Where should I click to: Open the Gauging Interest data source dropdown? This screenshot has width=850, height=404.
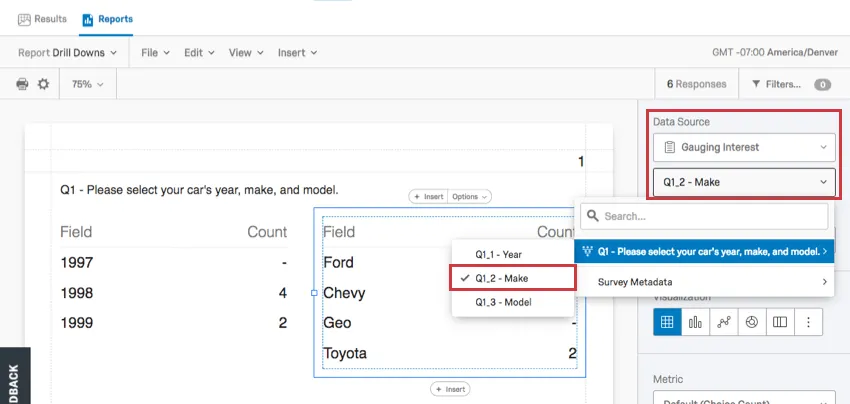(743, 147)
